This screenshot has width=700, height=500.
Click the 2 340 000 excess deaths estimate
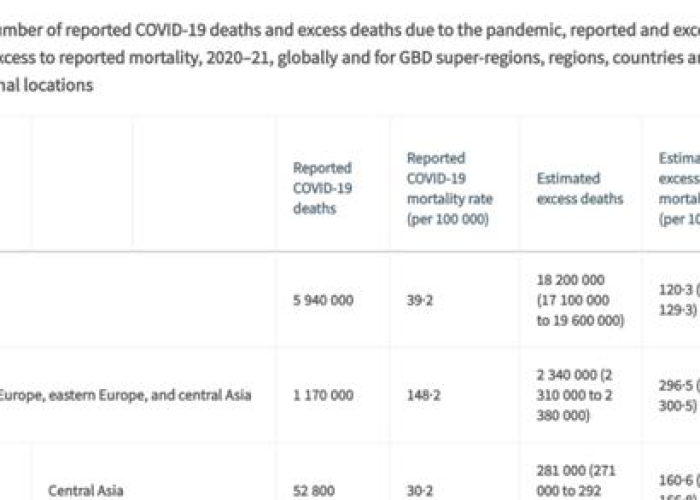(575, 396)
